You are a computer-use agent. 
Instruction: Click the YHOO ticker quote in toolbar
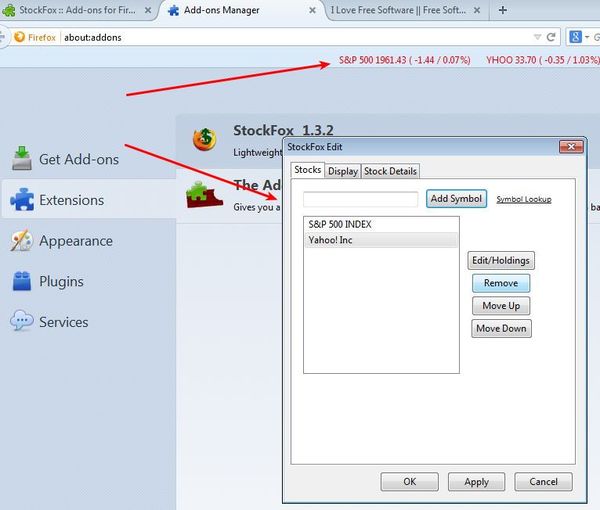(x=543, y=60)
